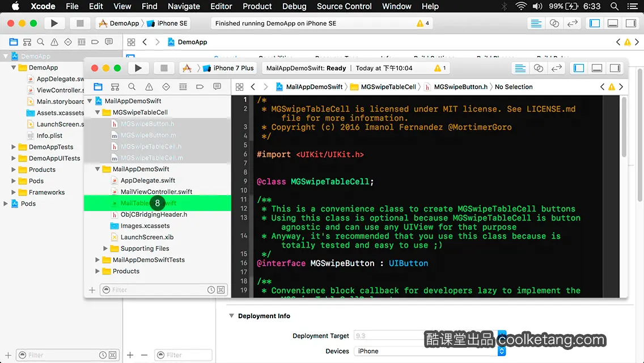
Task: Click the code editor vertical scrollbar
Action: [x=624, y=128]
